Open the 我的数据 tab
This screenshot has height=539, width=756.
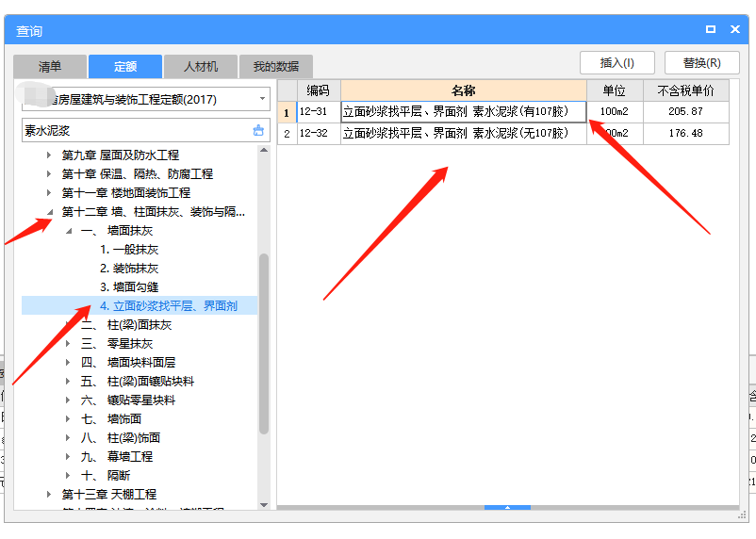[276, 67]
